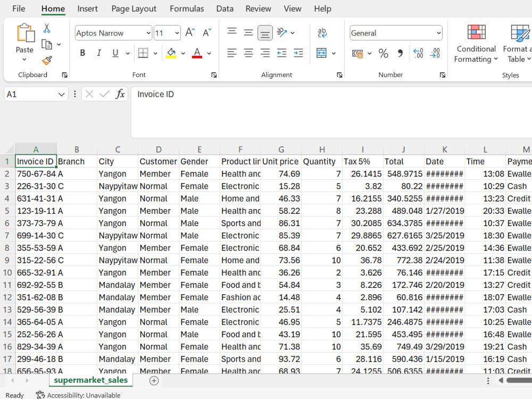The image size is (532, 399).
Task: Expand the Fill Color arrow
Action: click(183, 53)
